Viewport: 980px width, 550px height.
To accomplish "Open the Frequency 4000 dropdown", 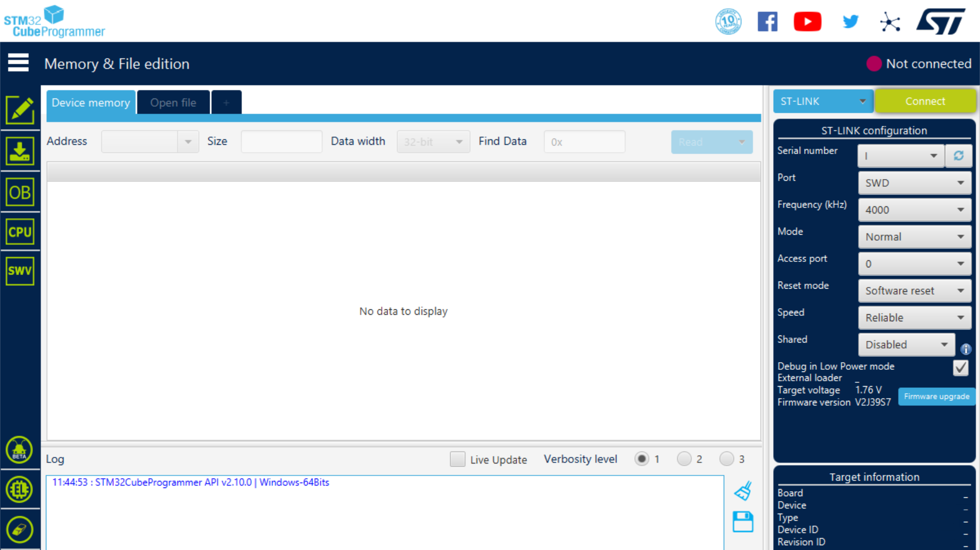I will [915, 210].
